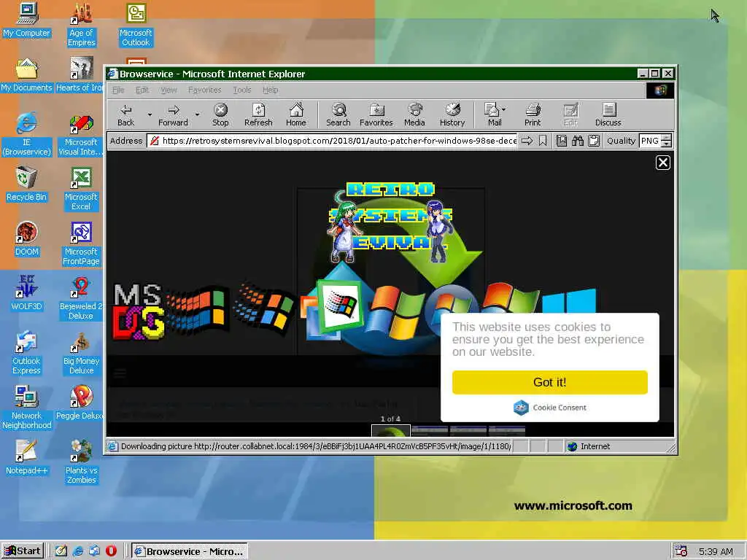Image resolution: width=747 pixels, height=560 pixels.
Task: Click the Mail toolbar button
Action: point(492,114)
